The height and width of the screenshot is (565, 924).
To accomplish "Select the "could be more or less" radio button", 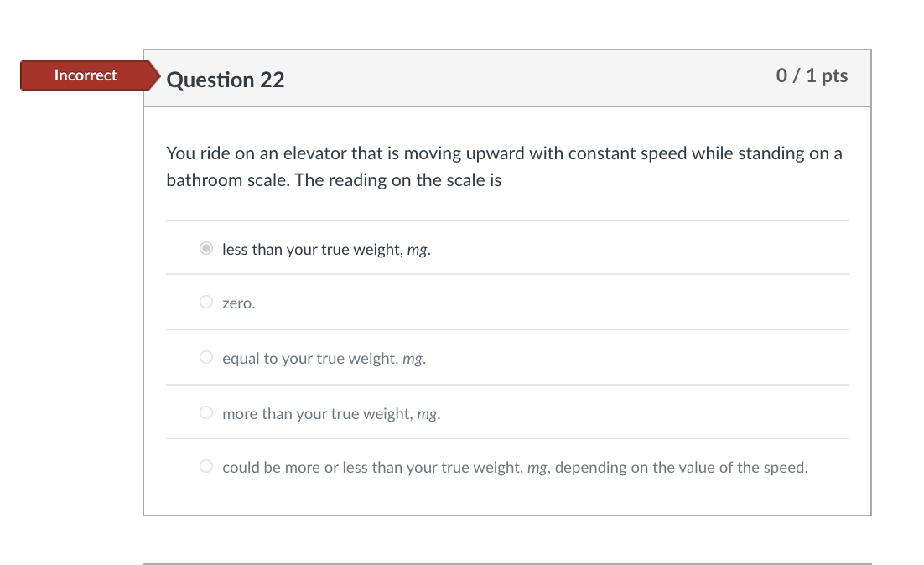I will pos(206,467).
